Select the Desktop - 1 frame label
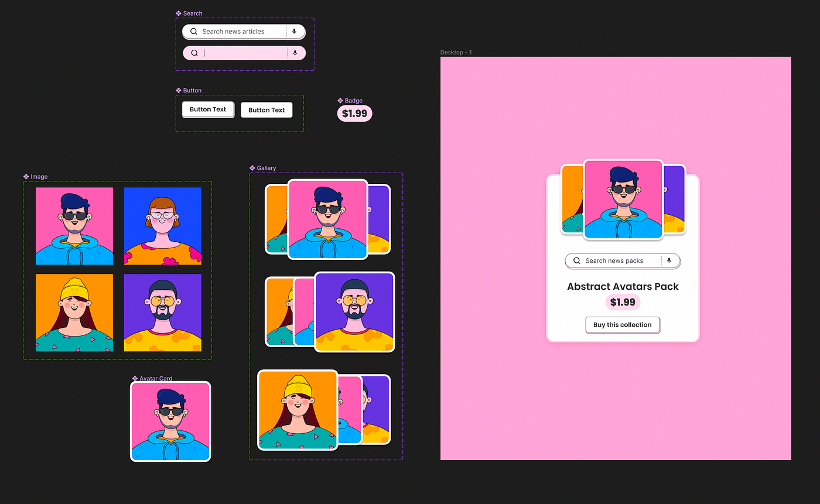 [456, 53]
